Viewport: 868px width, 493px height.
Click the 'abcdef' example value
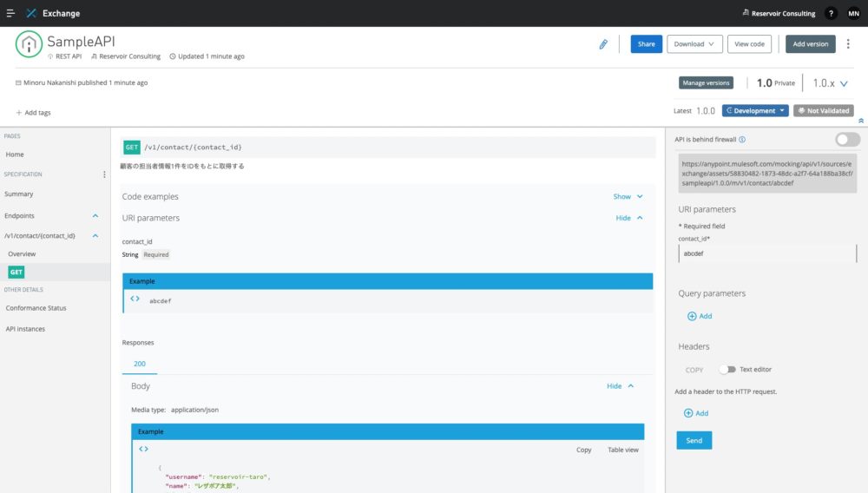[161, 301]
